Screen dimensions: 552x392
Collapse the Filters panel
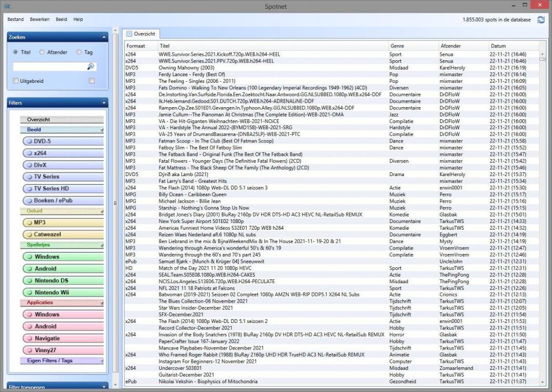pyautogui.click(x=104, y=103)
